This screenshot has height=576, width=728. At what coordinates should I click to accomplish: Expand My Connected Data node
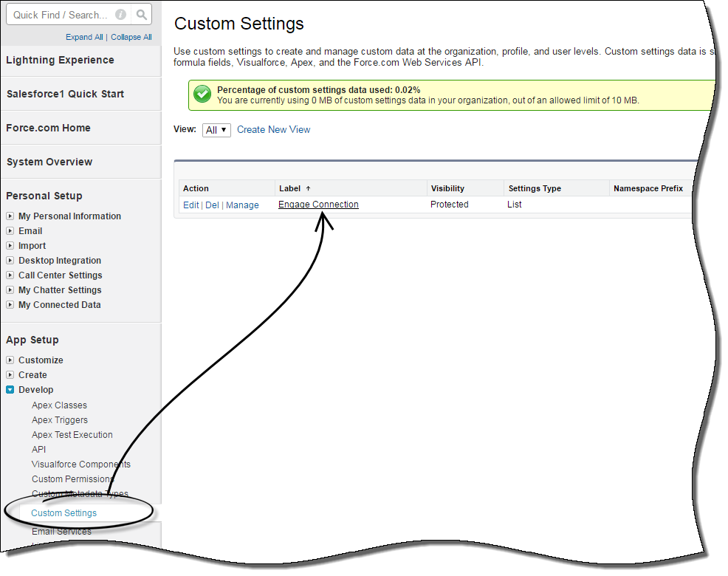(x=10, y=305)
